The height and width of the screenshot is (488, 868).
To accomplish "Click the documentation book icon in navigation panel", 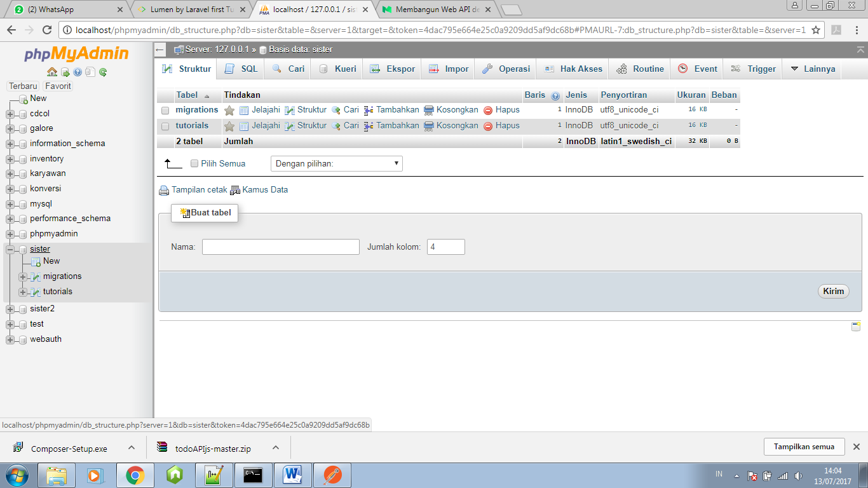I will [90, 71].
